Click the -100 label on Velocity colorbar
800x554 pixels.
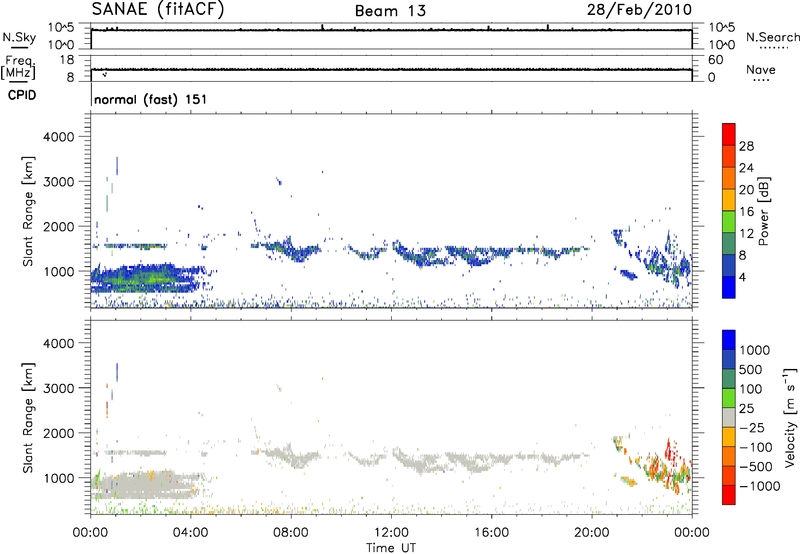756,447
